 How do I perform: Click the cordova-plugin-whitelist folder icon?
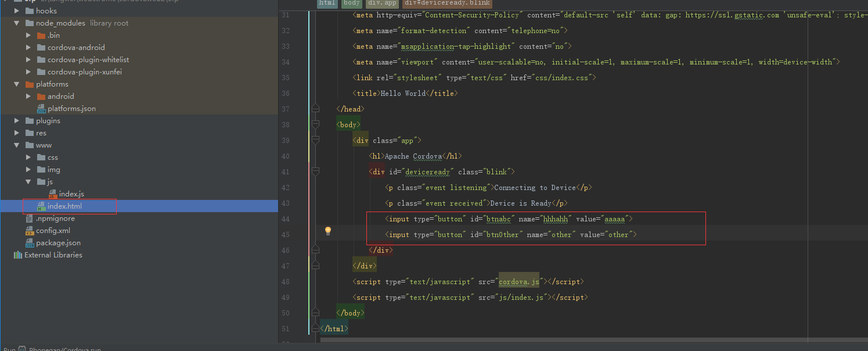pyautogui.click(x=41, y=59)
